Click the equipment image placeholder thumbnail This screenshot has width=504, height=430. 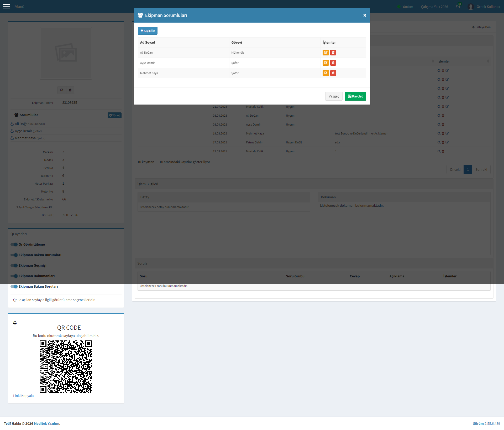(x=66, y=53)
